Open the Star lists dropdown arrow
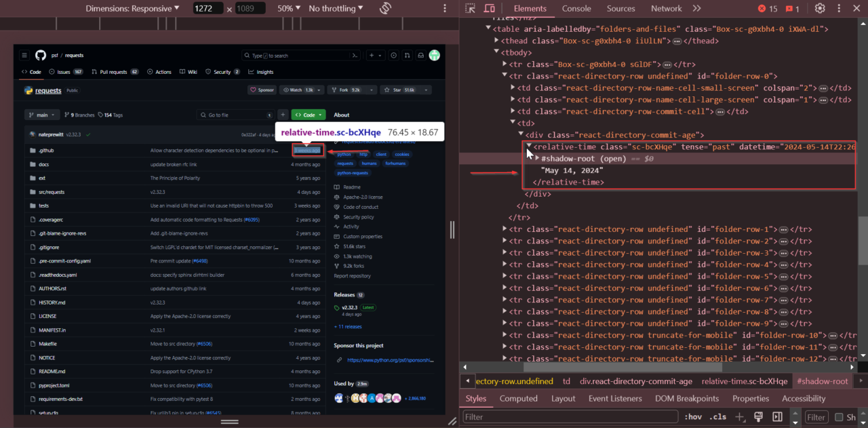This screenshot has height=428, width=868. [x=426, y=90]
